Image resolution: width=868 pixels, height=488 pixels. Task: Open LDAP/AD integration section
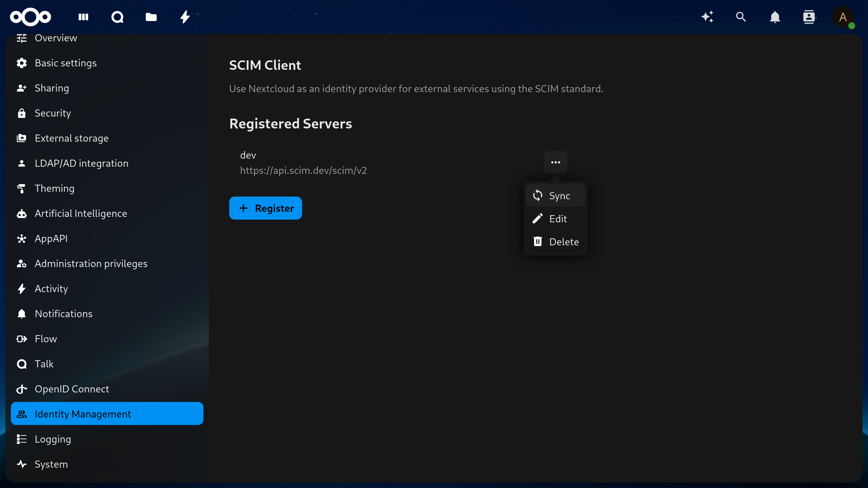[81, 163]
